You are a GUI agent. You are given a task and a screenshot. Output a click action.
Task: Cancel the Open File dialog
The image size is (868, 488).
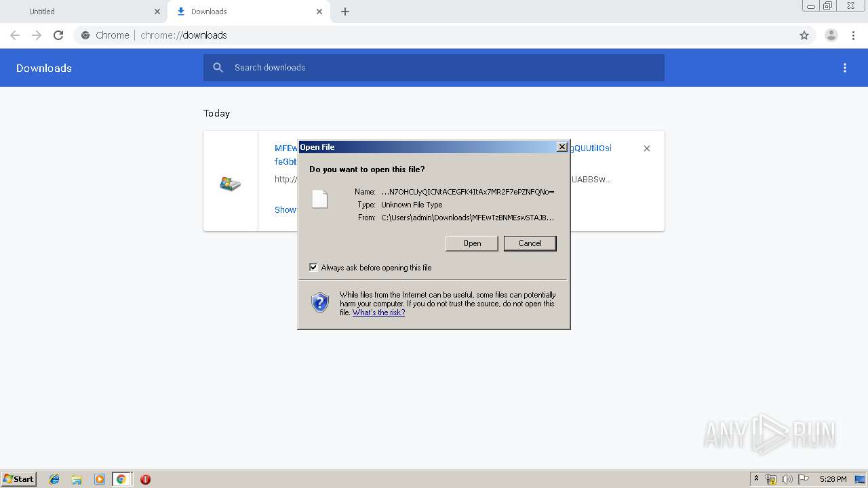[530, 243]
